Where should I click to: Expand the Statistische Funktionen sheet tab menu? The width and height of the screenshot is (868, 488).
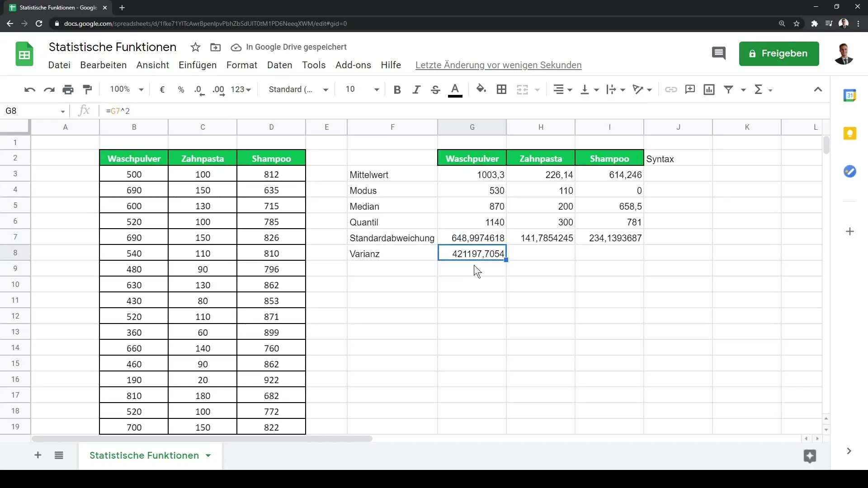coord(208,455)
